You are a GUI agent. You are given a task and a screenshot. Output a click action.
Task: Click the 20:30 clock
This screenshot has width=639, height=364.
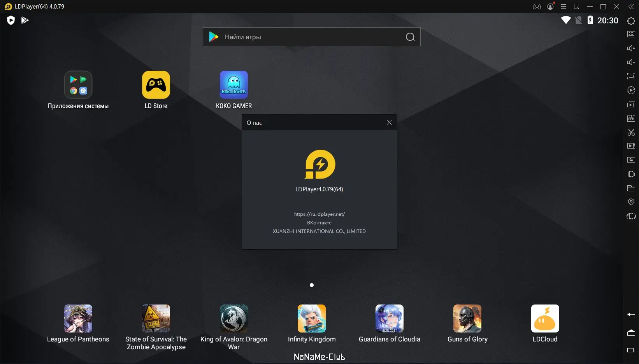608,21
